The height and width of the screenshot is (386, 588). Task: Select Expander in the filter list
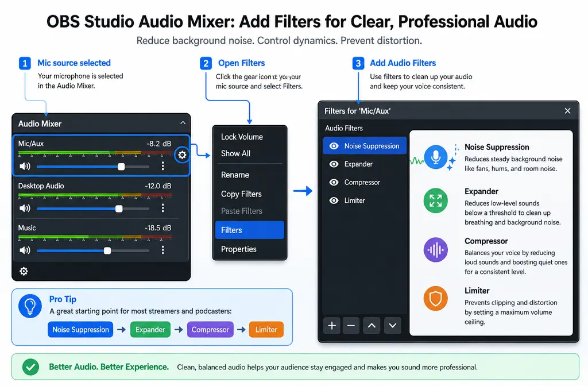tap(365, 164)
